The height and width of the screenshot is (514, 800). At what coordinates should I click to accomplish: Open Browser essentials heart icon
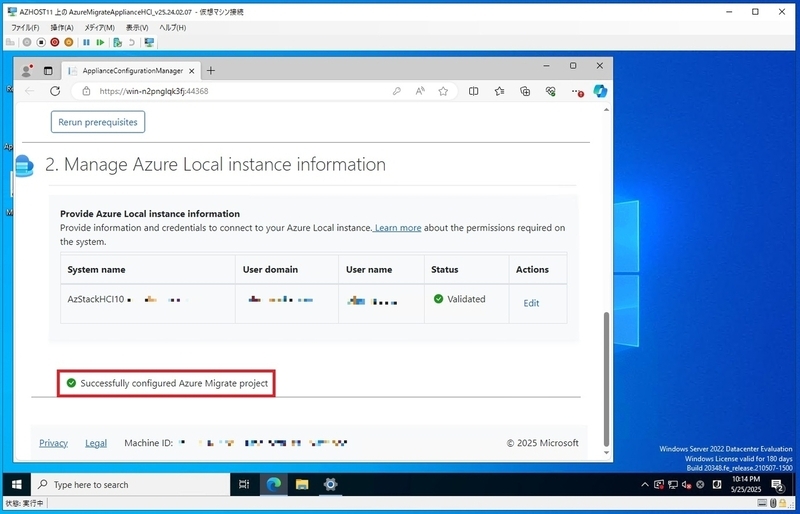[550, 91]
